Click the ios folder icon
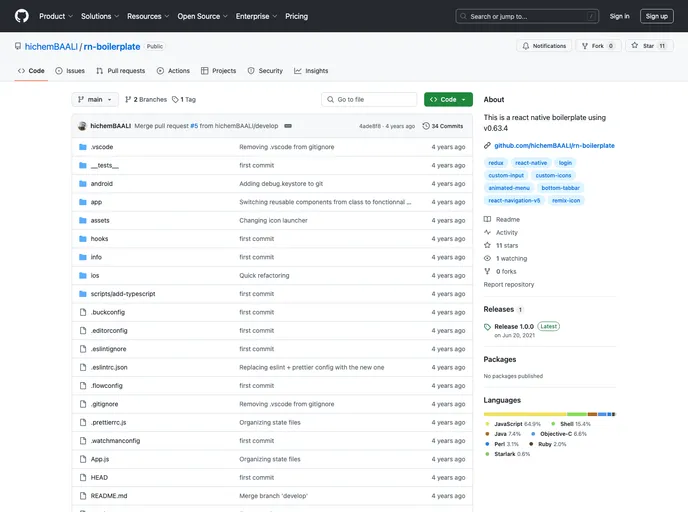Screen dimensions: 688x512 (x=82, y=276)
